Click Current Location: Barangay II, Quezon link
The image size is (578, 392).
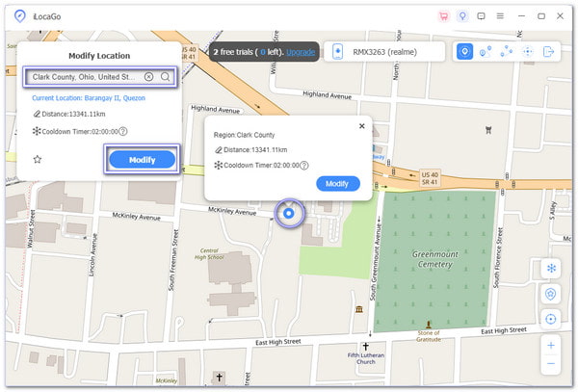coord(89,98)
